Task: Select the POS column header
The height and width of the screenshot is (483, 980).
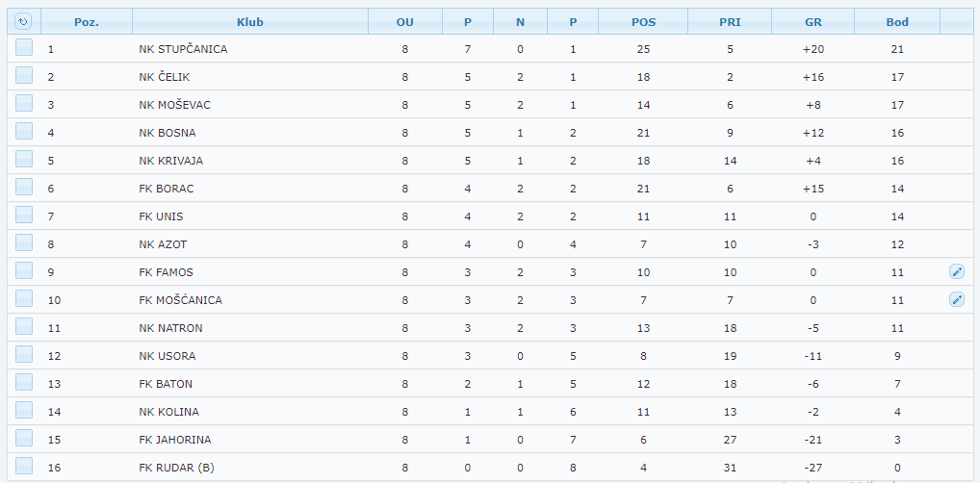Action: [x=644, y=22]
